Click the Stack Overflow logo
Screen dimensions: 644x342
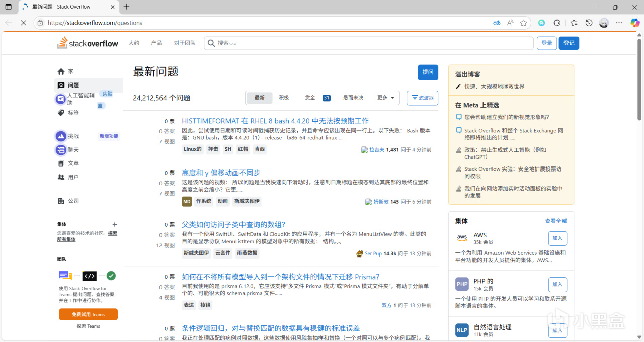(x=88, y=43)
